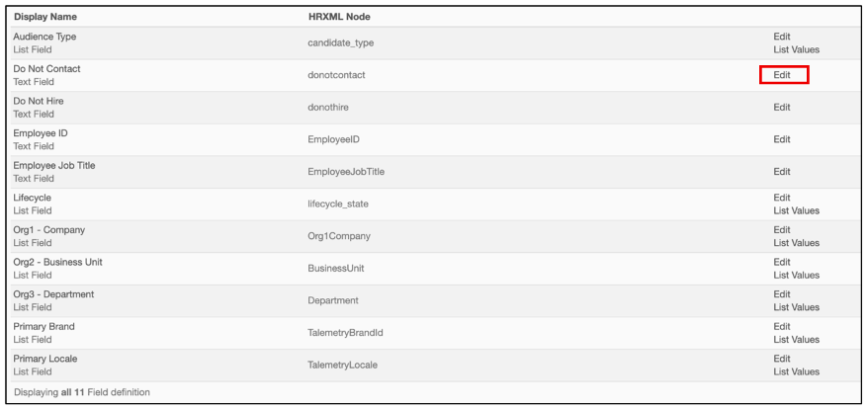The width and height of the screenshot is (868, 409).
Task: Edit the Primary Brand field
Action: [x=782, y=327]
